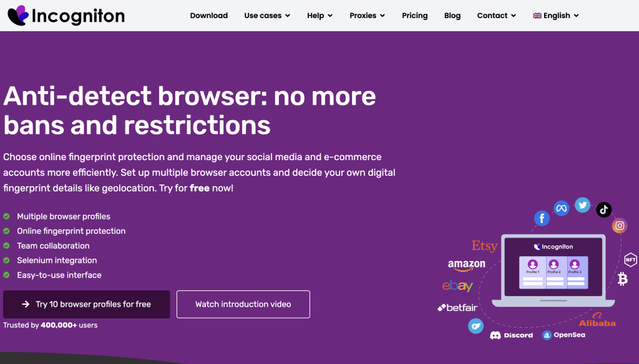Click the ebay logo
639x364 pixels.
[457, 286]
